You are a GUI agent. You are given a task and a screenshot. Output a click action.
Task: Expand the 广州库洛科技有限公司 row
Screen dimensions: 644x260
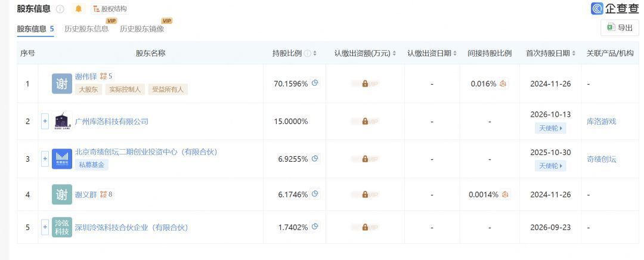coord(45,122)
